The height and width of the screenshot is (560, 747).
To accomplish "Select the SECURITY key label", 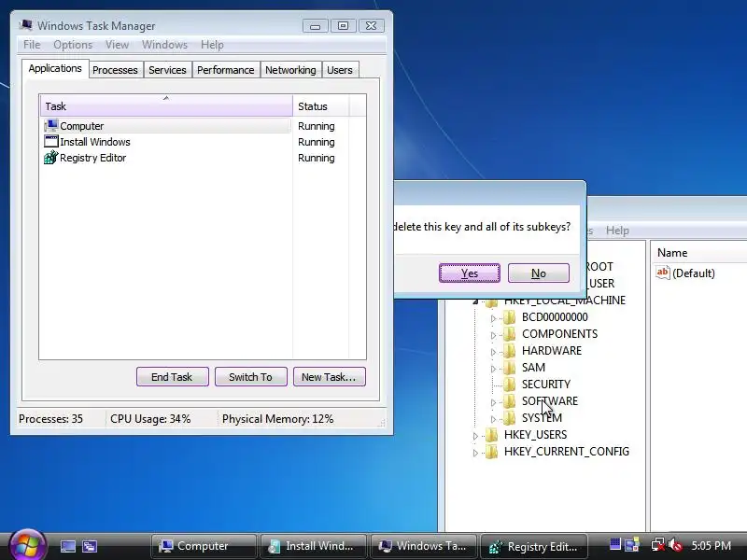I will (x=546, y=385).
